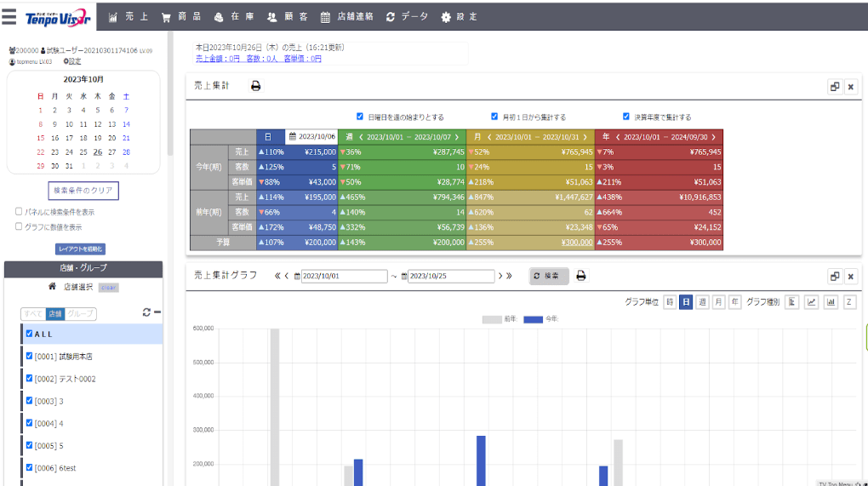The width and height of the screenshot is (868, 486).
Task: Choose the horizontal bar graph type icon
Action: pyautogui.click(x=791, y=302)
